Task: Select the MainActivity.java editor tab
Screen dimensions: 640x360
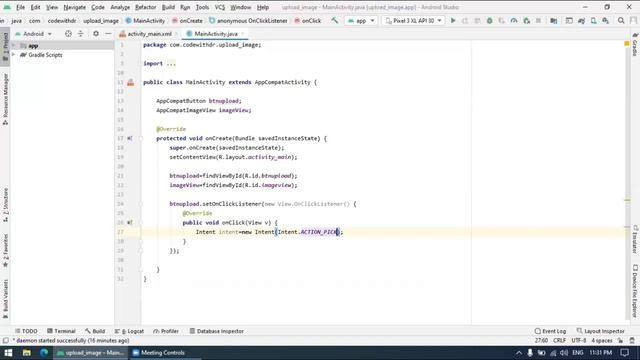Action: 215,34
